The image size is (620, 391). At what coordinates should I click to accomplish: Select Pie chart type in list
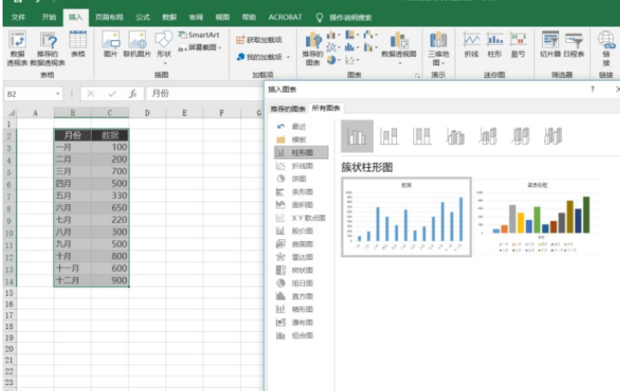pyautogui.click(x=299, y=179)
